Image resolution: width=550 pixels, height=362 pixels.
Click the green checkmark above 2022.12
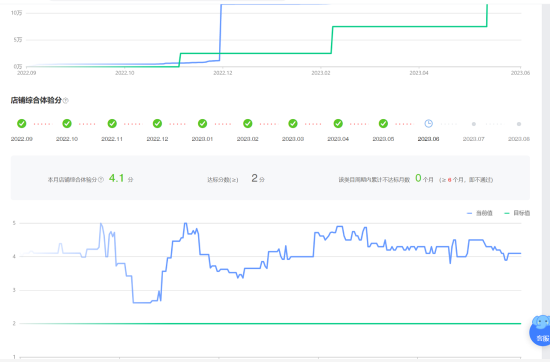[x=157, y=123]
